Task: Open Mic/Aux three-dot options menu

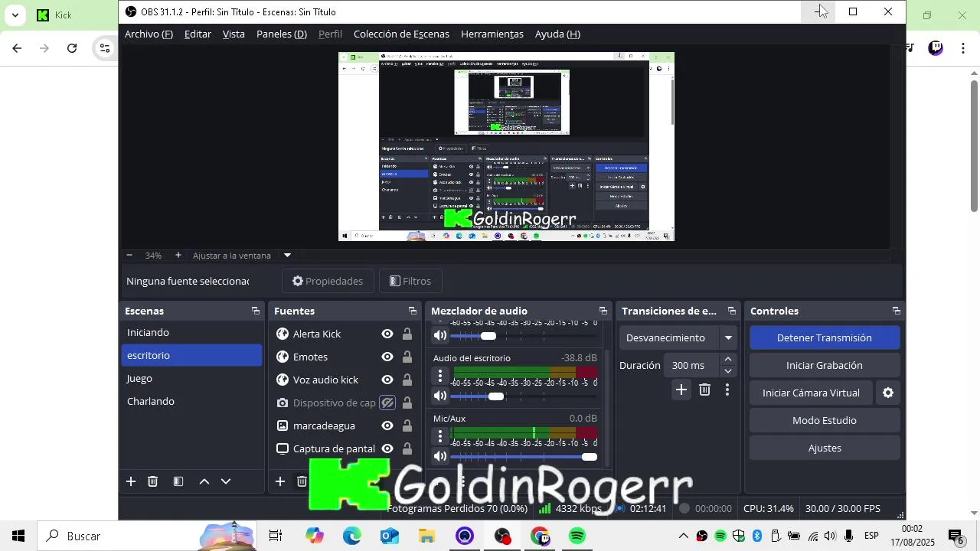Action: 439,435
